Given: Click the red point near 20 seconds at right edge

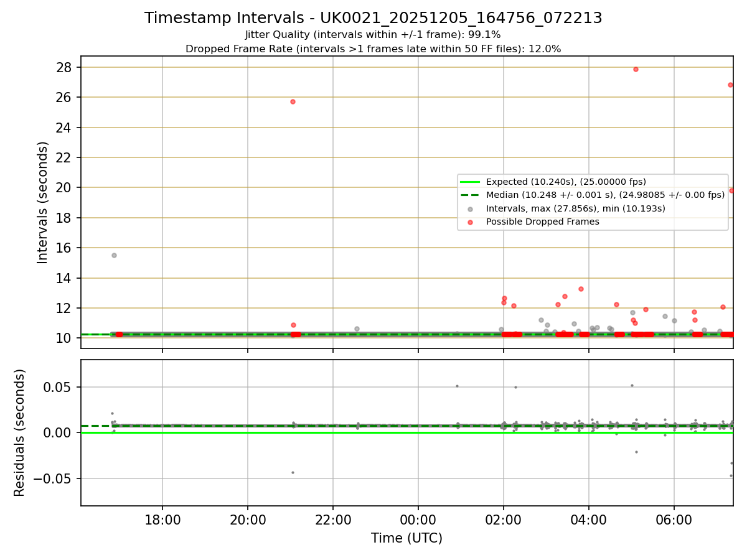Looking at the screenshot, I should click(731, 190).
